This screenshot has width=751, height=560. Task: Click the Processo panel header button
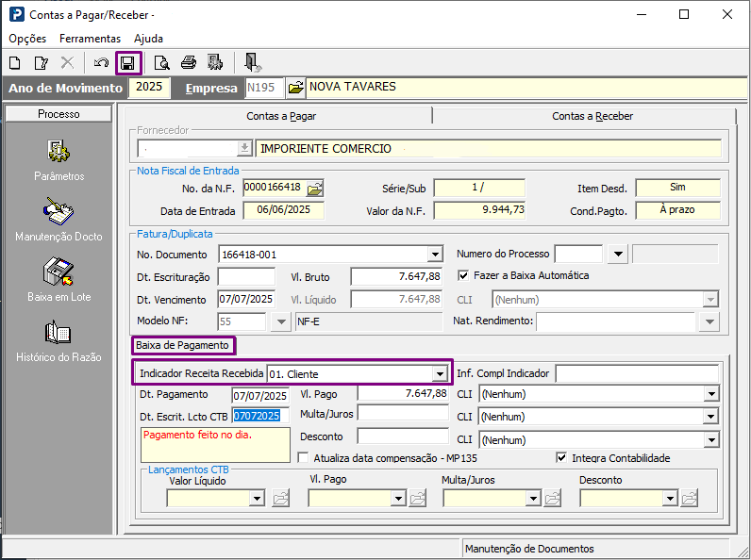coord(58,114)
